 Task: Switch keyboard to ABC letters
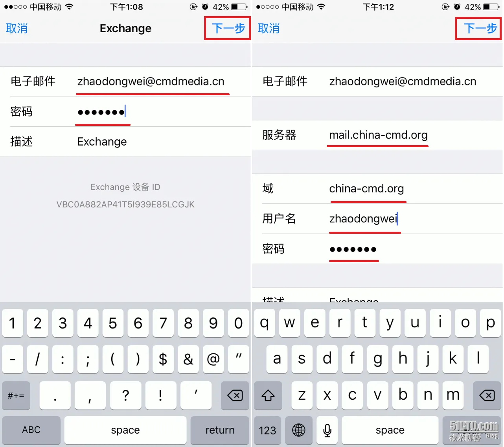coord(31,430)
